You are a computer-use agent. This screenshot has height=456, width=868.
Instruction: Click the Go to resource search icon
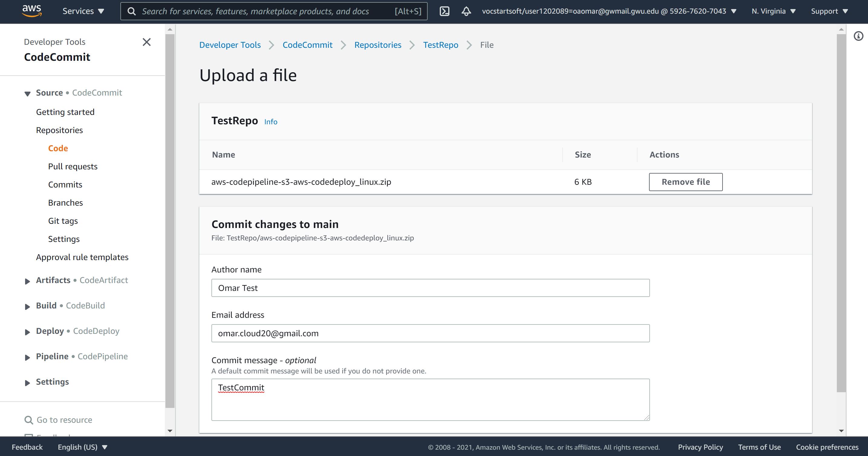29,420
